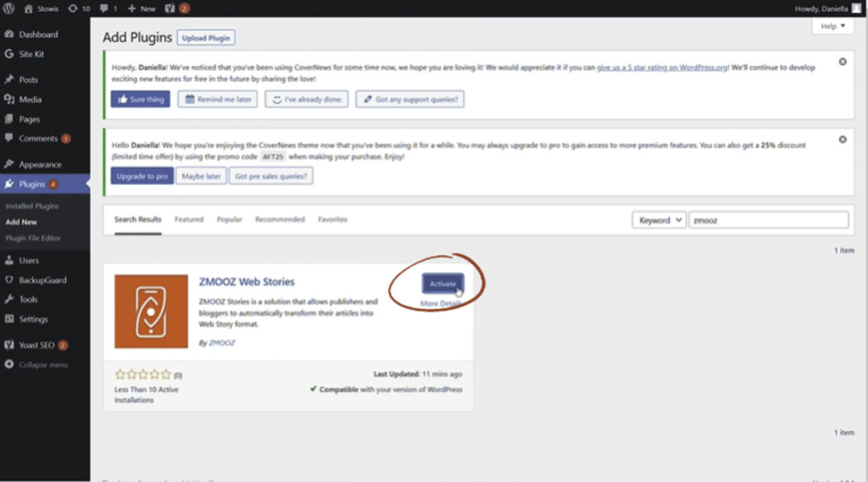Click the Sure thing button
Screen dimensions: 868x482
pos(141,99)
